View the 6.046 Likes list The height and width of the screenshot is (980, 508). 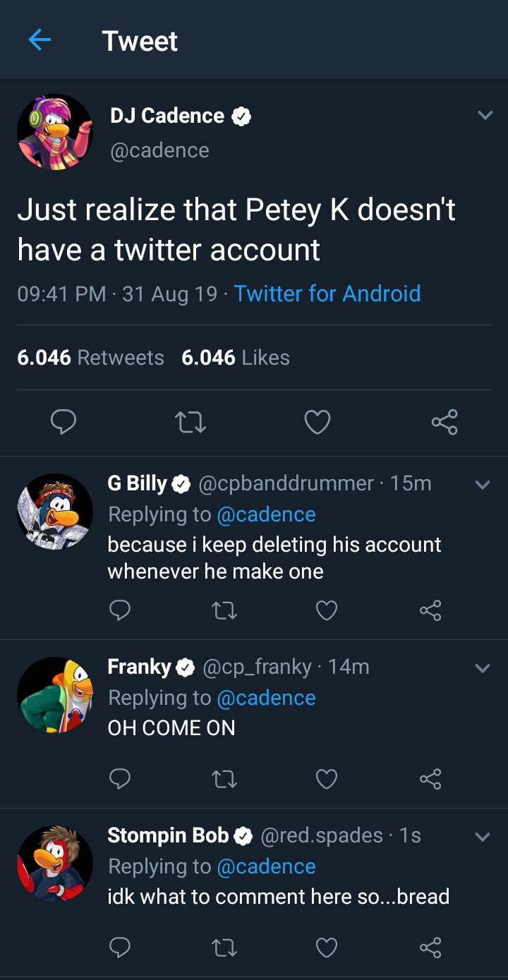tap(236, 358)
